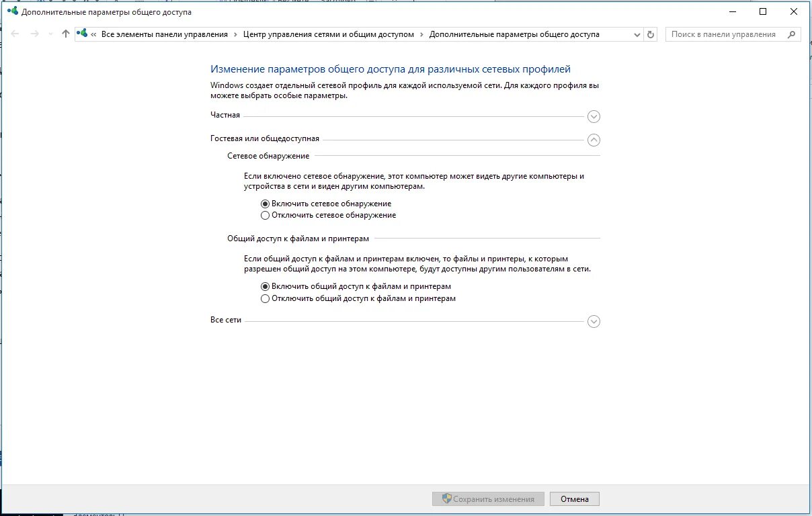Image resolution: width=812 pixels, height=516 pixels.
Task: Click the 'Сетевое обнаружение' heading
Action: point(268,156)
